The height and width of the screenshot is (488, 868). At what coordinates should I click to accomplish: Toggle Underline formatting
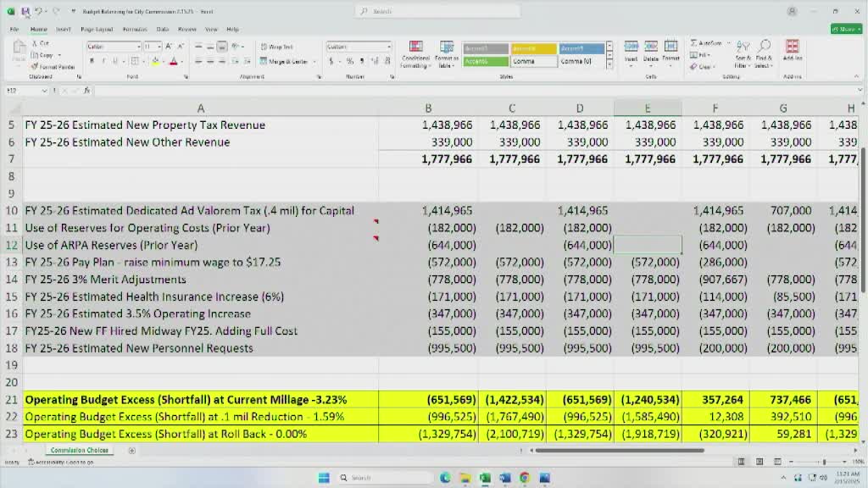point(115,61)
